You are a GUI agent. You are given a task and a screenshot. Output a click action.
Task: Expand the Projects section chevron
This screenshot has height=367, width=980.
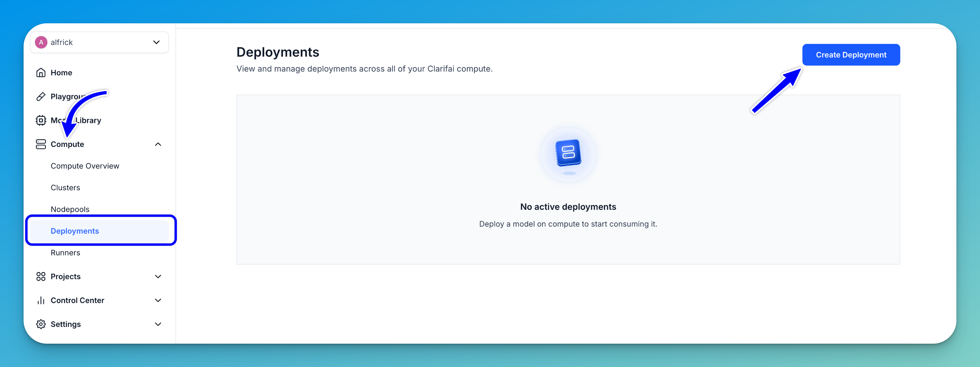click(x=158, y=277)
